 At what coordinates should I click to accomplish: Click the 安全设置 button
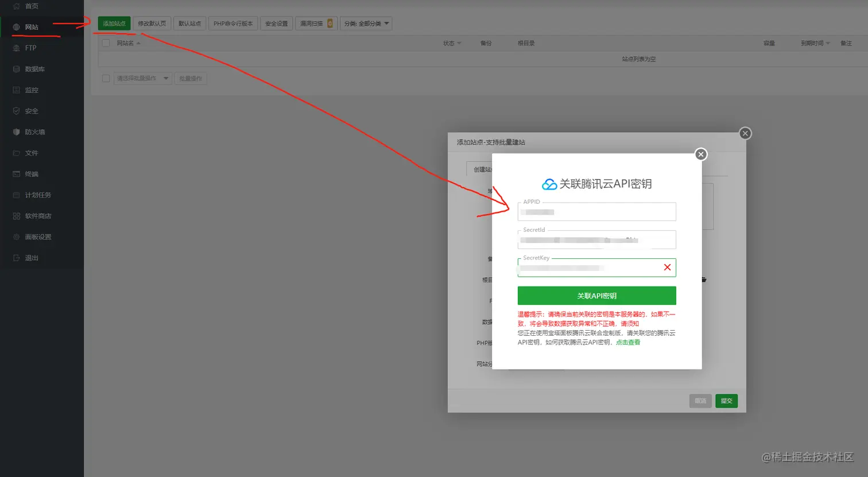pos(277,24)
